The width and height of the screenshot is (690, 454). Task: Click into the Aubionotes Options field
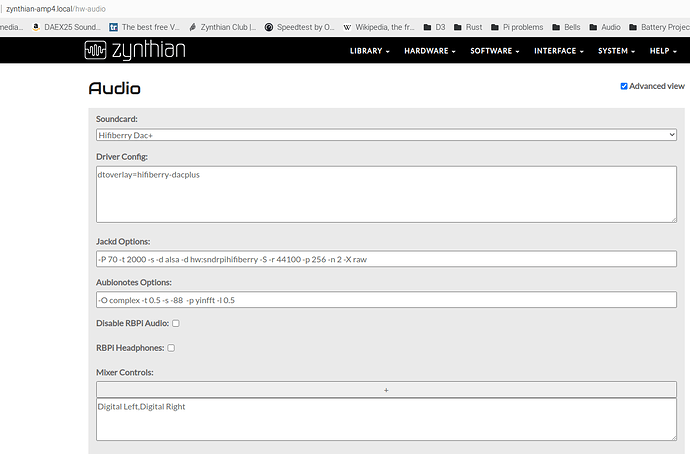coord(386,300)
